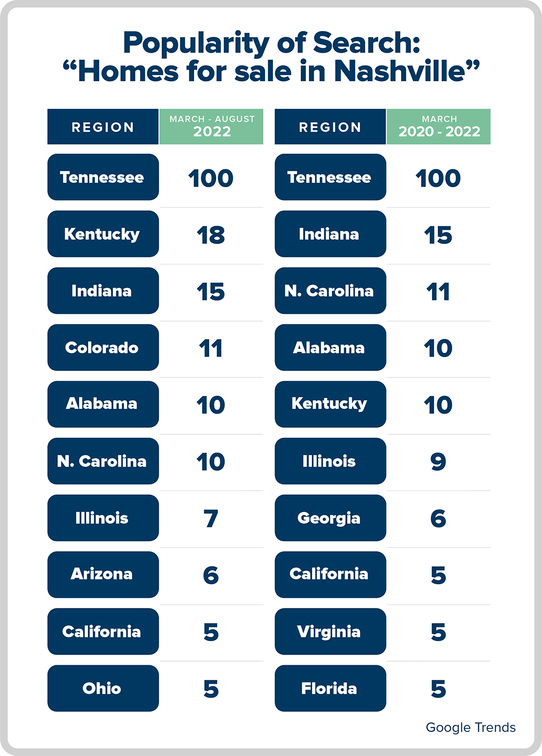Select the March - August 2022 header
This screenshot has height=756, width=542.
tap(211, 127)
